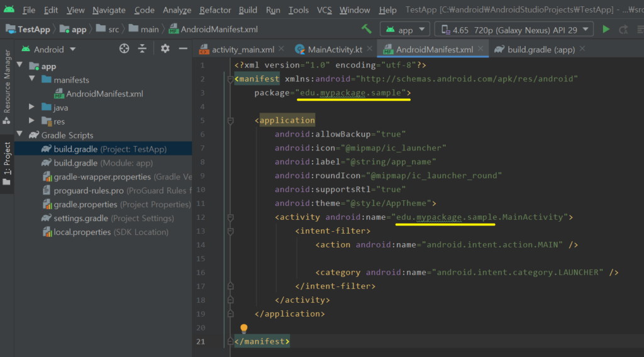The width and height of the screenshot is (644, 357).
Task: Open the Galaxy Nexus API 29 device dropdown
Action: [x=514, y=30]
